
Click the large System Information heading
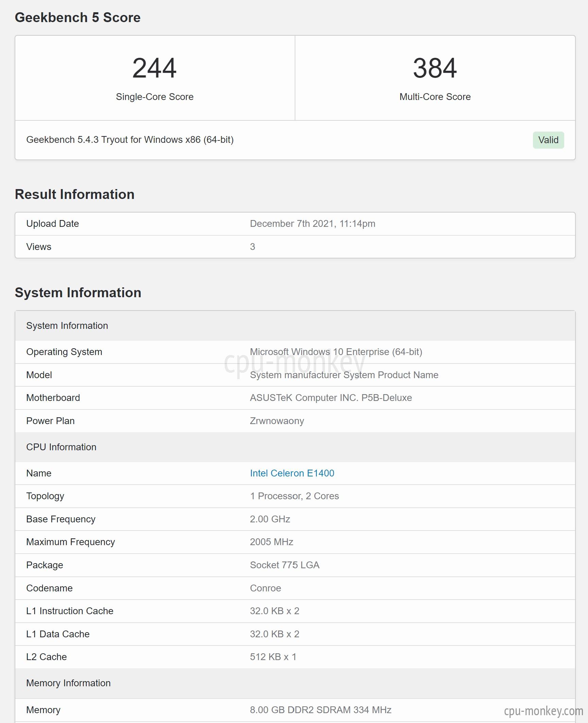pos(78,292)
